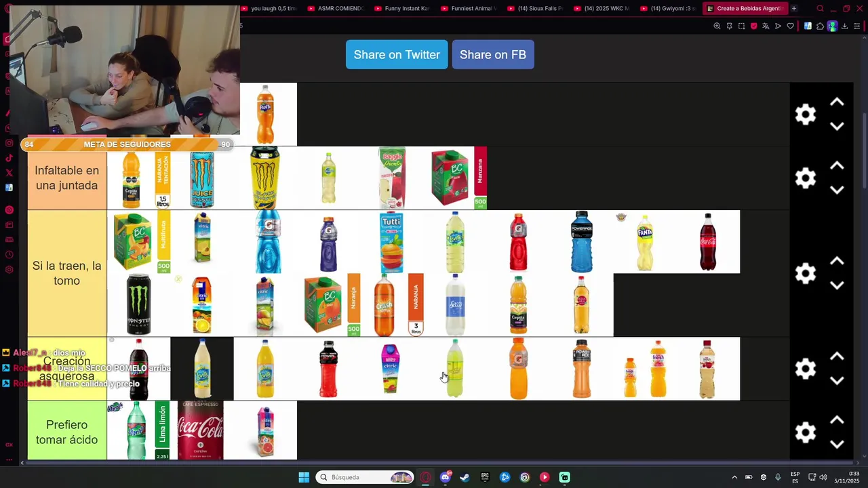Click the 'Infaltable en una juntada' tier label
868x488 pixels.
pos(67,178)
